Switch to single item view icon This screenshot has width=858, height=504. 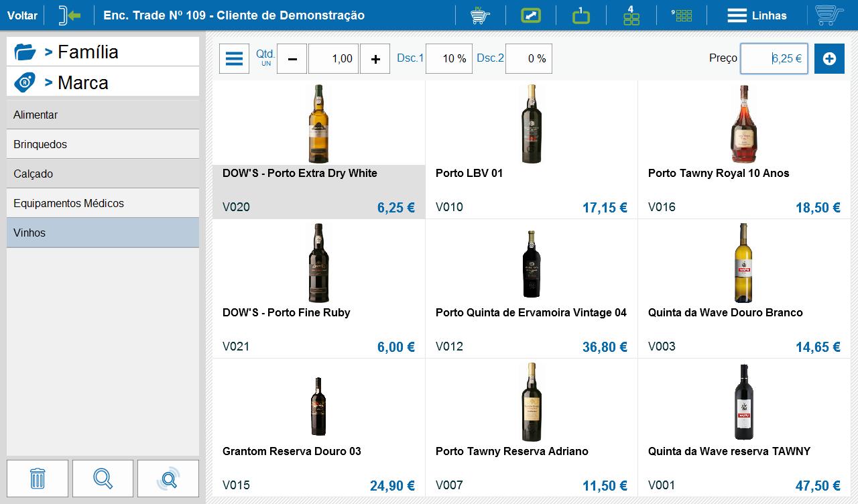click(581, 15)
